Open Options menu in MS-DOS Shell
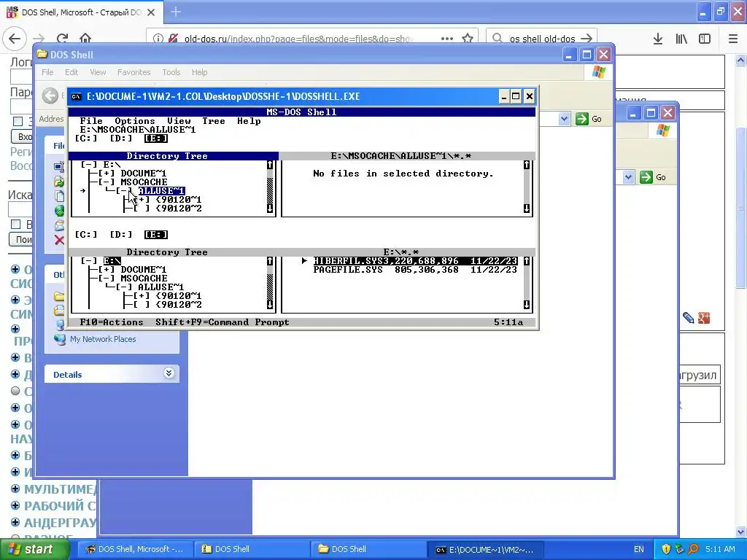 [135, 121]
